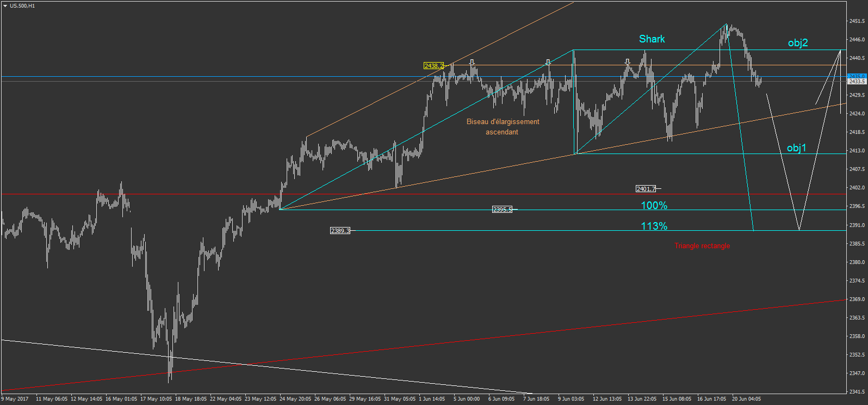Viewport: 868px width, 405px height.
Task: Click the red Triangle rectangle label
Action: pos(702,246)
